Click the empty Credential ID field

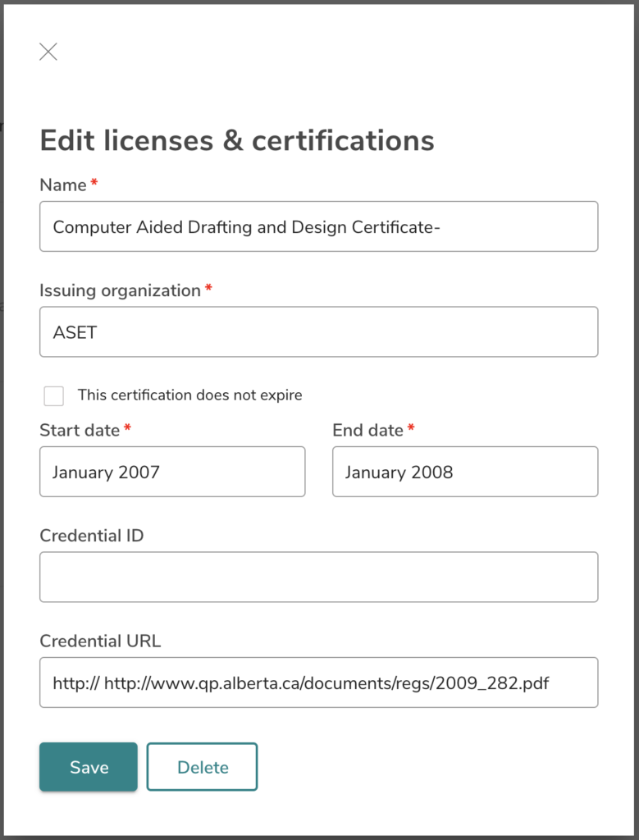(318, 577)
